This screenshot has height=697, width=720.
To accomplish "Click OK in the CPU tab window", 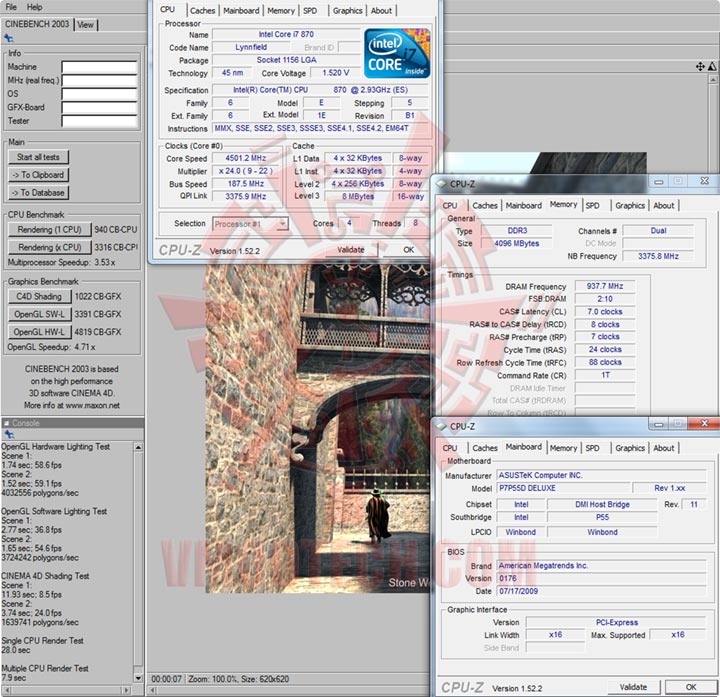I will coord(408,250).
